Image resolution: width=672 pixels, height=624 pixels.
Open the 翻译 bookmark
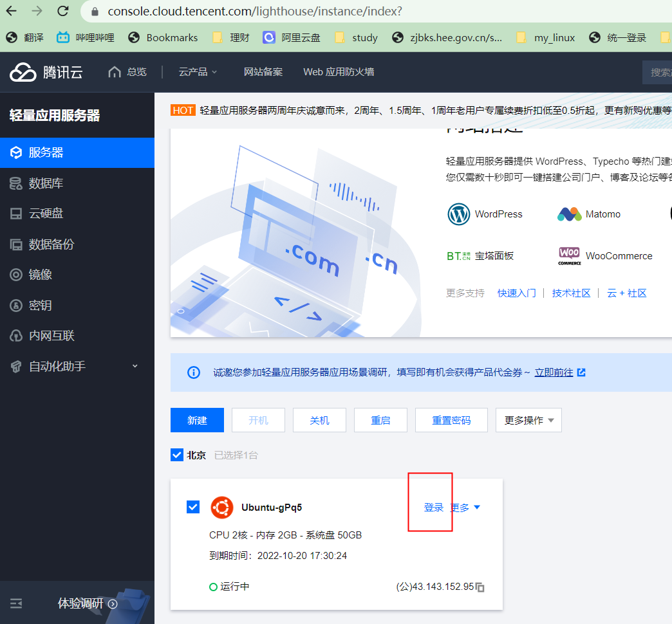point(25,38)
